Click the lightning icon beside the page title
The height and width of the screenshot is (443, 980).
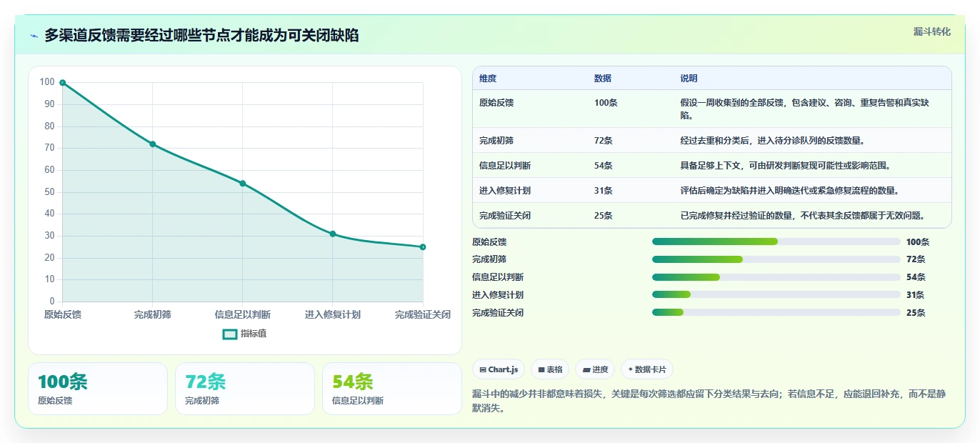click(34, 36)
